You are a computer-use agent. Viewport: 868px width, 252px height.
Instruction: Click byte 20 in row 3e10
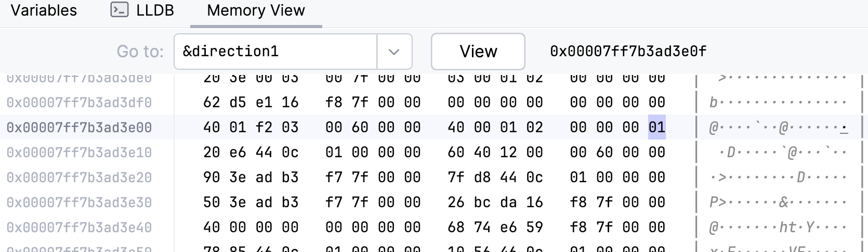tap(212, 152)
